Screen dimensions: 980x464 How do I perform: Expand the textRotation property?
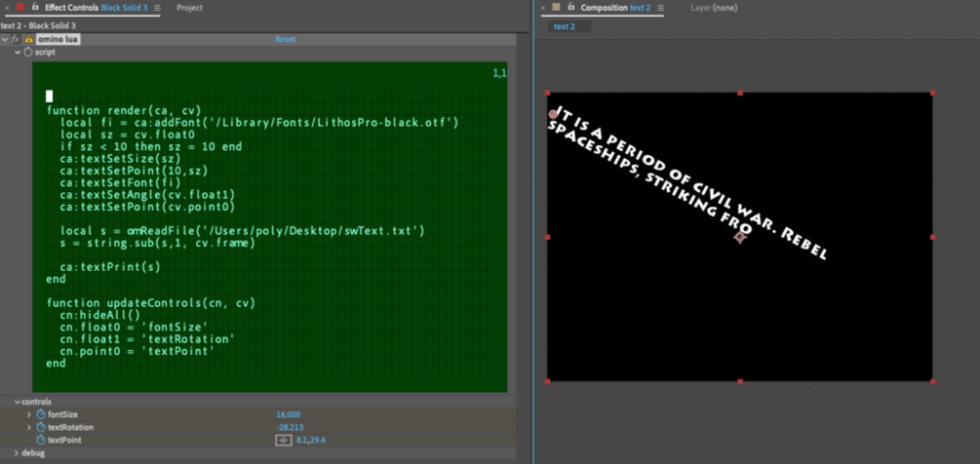(28, 428)
